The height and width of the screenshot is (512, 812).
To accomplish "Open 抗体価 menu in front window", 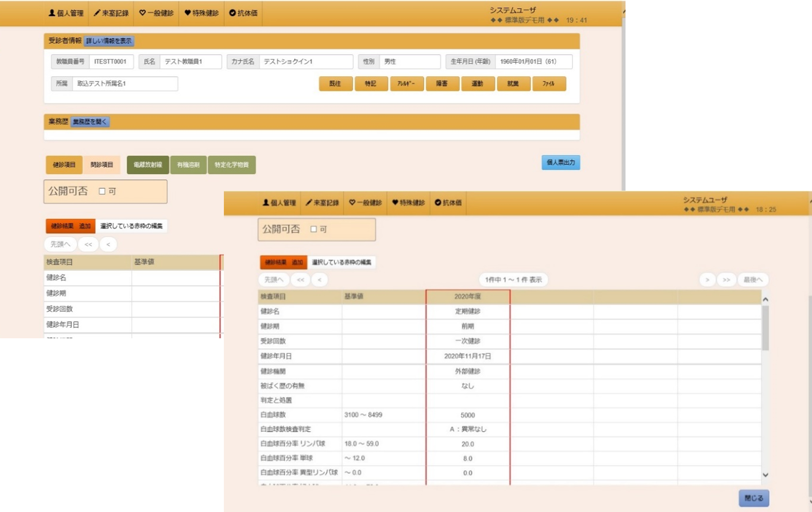I will [448, 203].
